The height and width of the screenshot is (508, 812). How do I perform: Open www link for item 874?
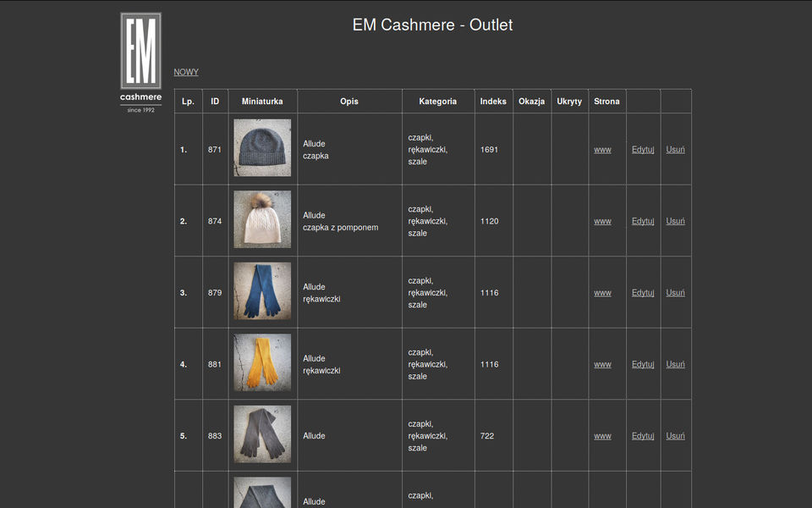(x=602, y=221)
